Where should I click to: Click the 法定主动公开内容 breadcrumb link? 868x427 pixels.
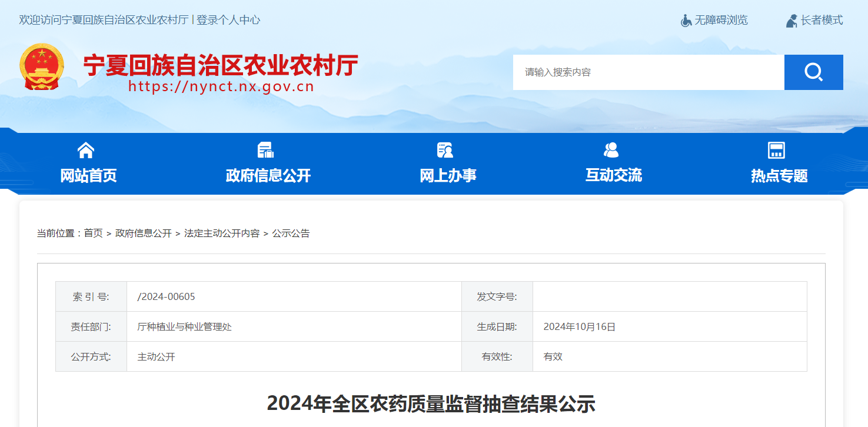coord(222,233)
